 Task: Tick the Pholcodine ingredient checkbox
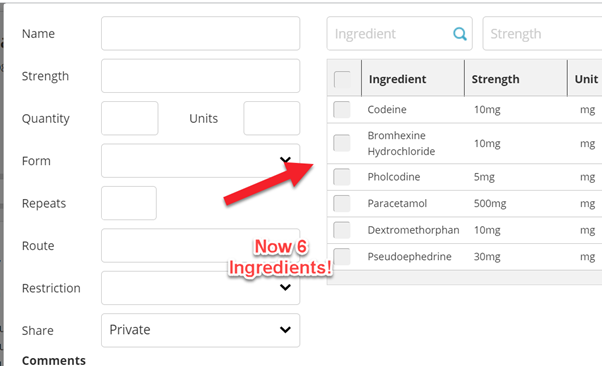tap(342, 177)
